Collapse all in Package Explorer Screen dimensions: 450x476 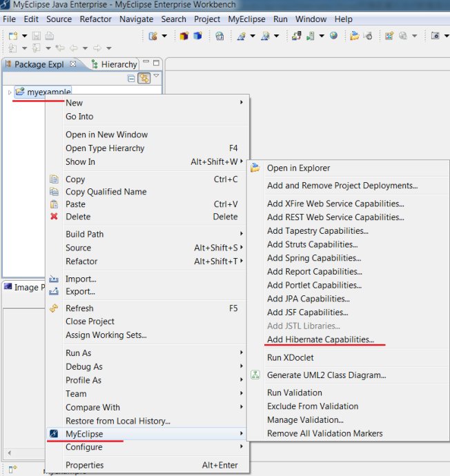[131, 79]
